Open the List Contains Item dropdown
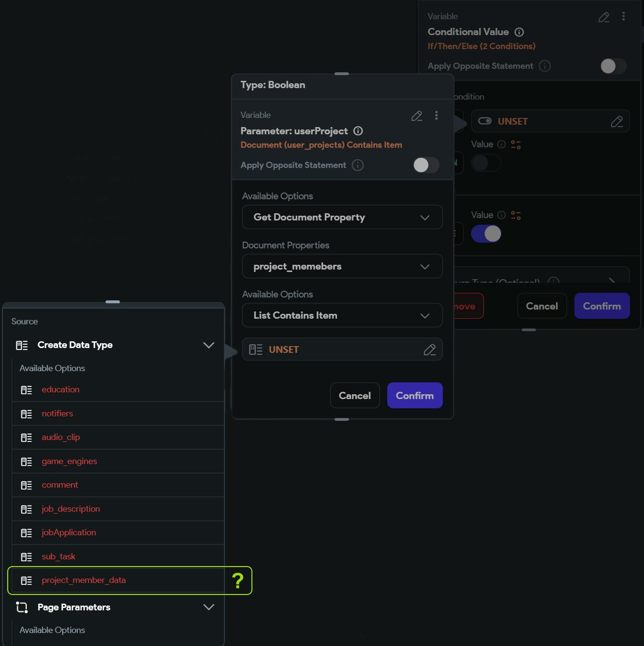The image size is (644, 646). pos(342,315)
